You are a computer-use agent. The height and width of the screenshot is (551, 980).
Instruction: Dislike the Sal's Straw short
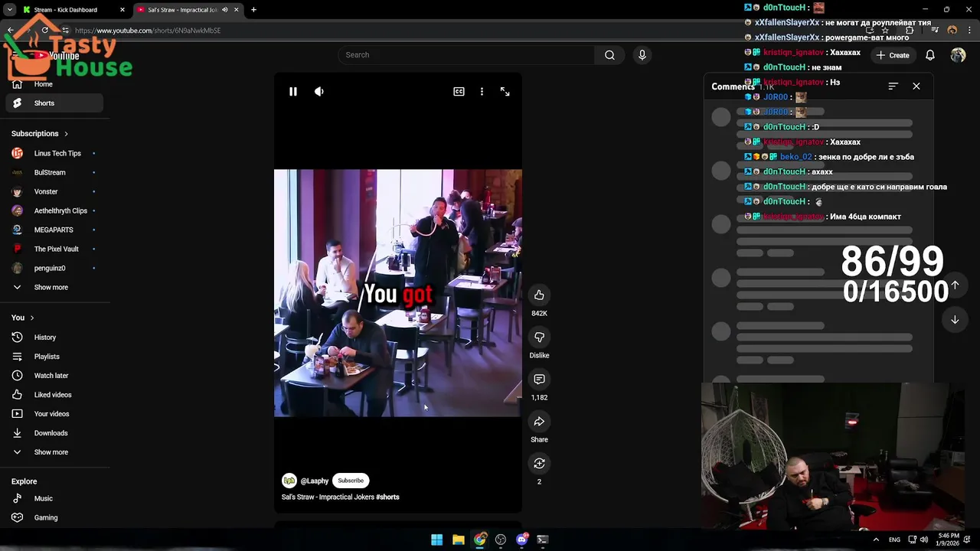[539, 337]
